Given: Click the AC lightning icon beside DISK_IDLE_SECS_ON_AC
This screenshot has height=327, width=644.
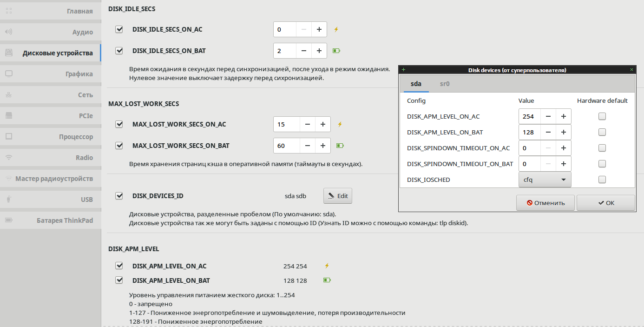Looking at the screenshot, I should point(337,29).
